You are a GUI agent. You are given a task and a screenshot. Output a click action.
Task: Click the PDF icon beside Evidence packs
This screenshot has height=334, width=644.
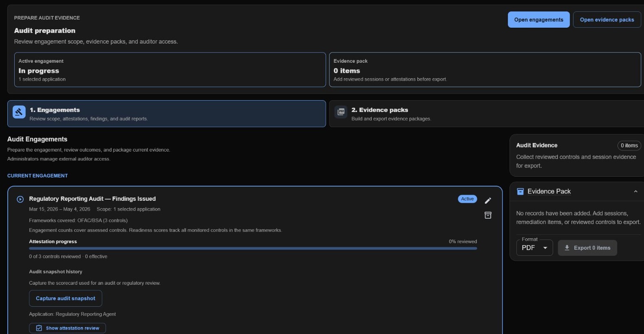click(341, 112)
